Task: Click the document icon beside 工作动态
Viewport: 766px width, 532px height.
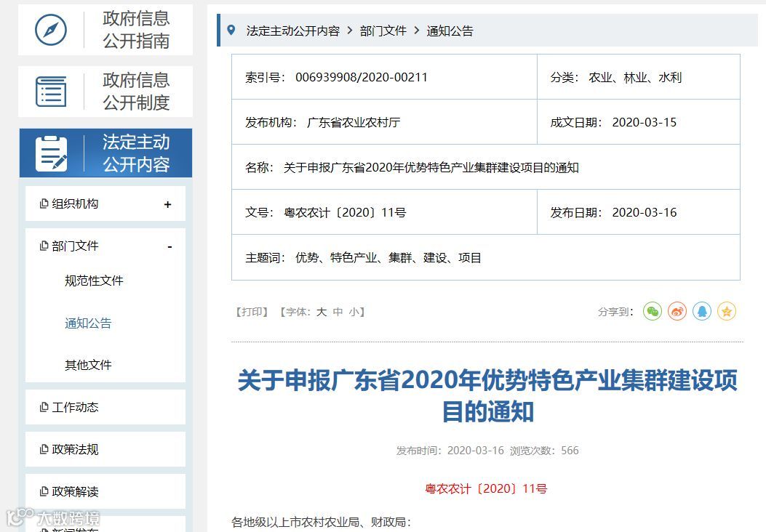Action: coord(44,406)
